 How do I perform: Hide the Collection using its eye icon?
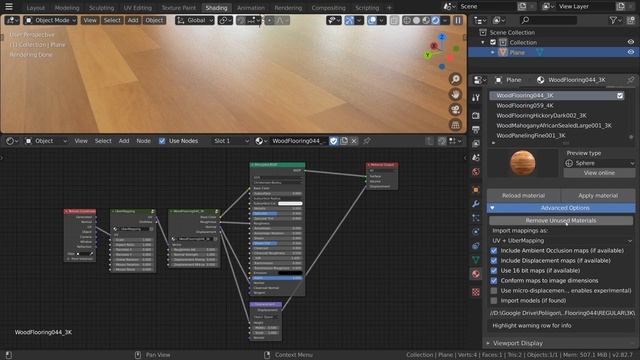click(x=631, y=42)
